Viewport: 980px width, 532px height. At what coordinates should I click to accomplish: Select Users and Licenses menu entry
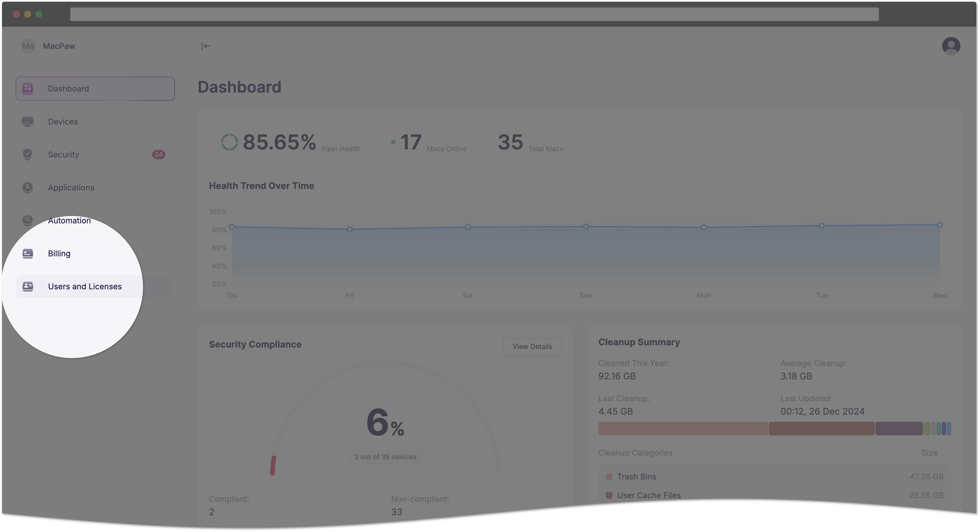(85, 286)
